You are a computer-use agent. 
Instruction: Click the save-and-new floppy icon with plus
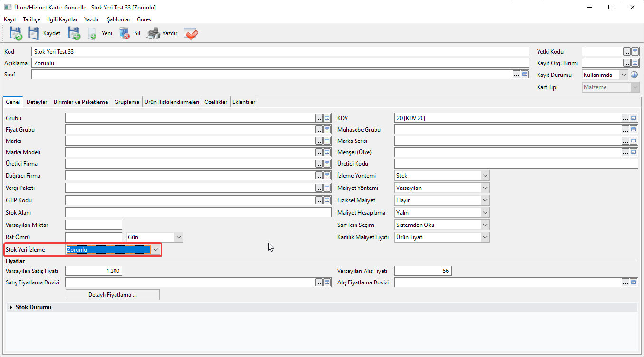[74, 33]
